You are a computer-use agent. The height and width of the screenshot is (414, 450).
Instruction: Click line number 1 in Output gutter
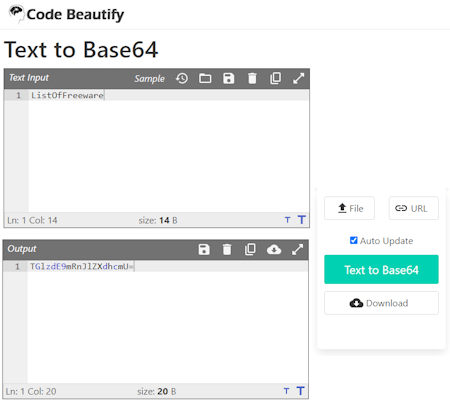(17, 266)
